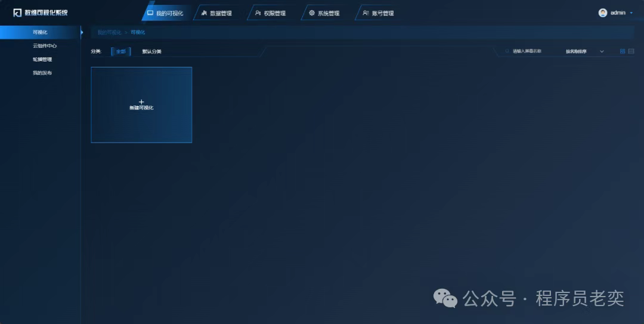Click the search magnifier icon
This screenshot has width=644, height=324.
(507, 51)
